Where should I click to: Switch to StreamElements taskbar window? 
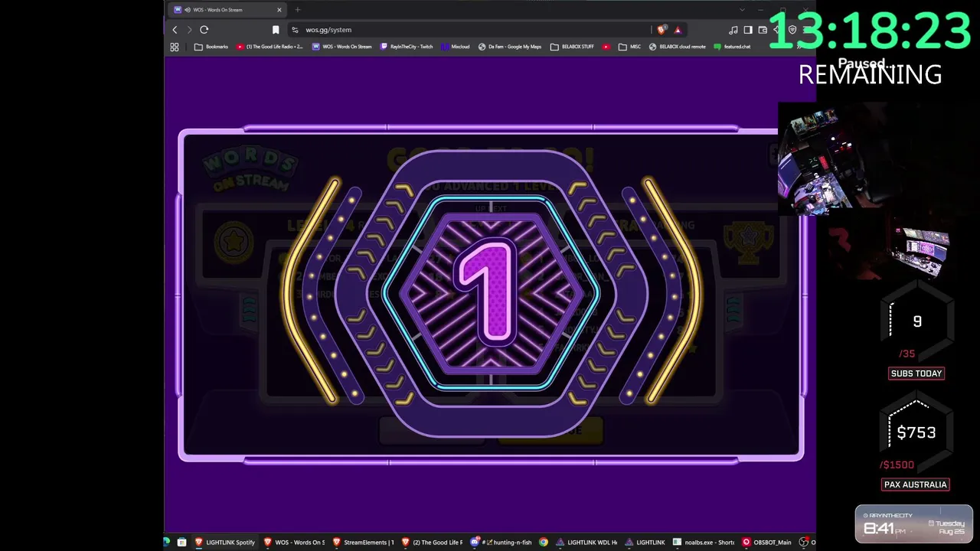363,543
